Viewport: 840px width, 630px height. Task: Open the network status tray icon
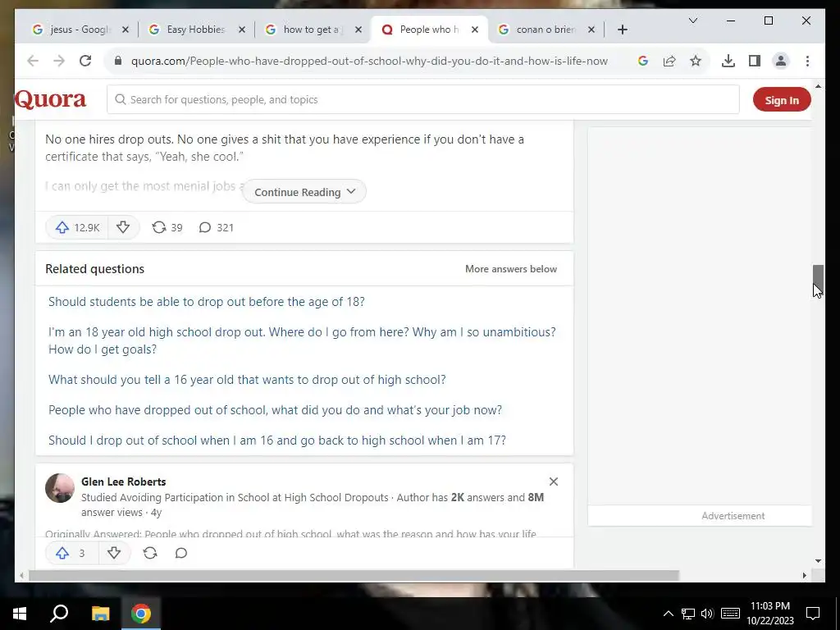tap(688, 614)
